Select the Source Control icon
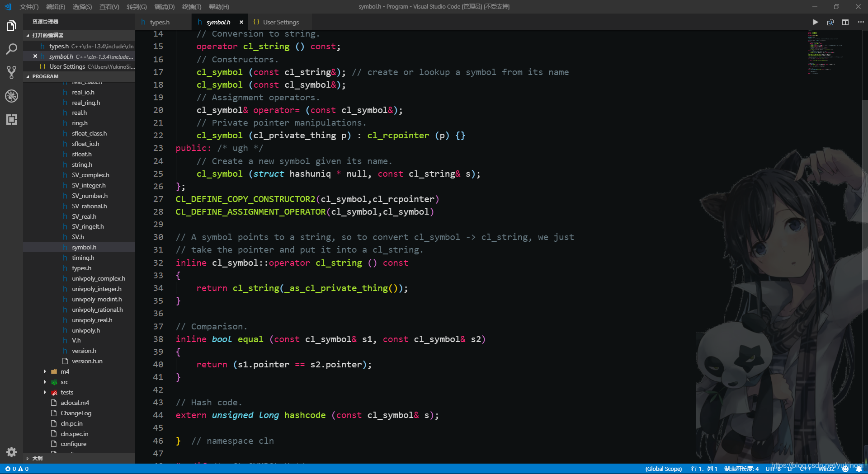 pos(11,72)
